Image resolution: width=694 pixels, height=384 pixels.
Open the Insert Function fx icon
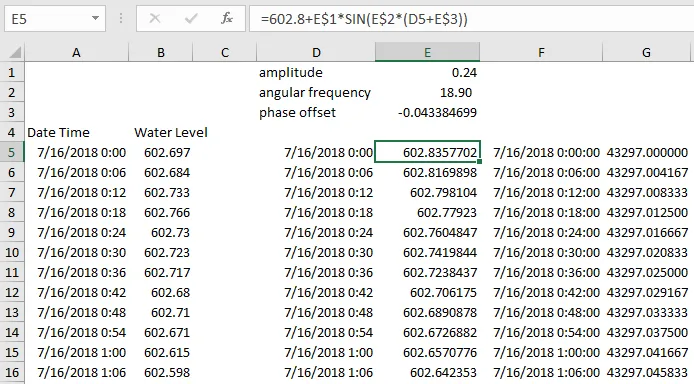[227, 19]
